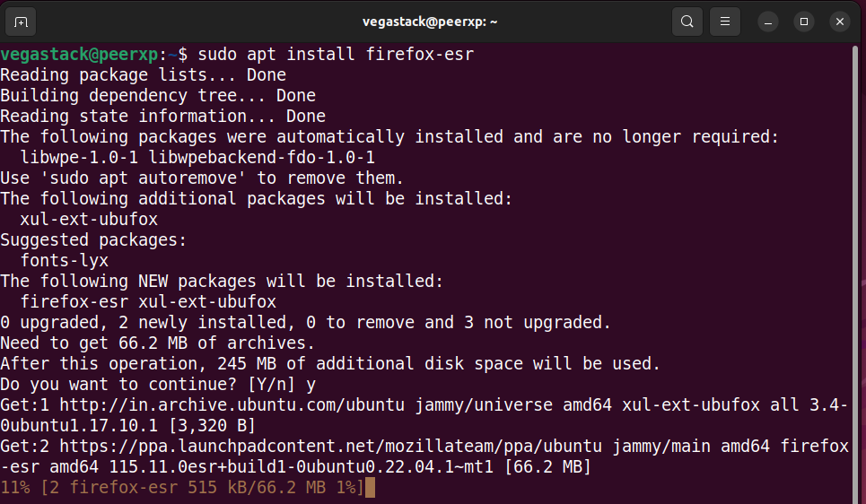Click the block cursor after the progress line
The height and width of the screenshot is (504, 866).
pyautogui.click(x=370, y=488)
